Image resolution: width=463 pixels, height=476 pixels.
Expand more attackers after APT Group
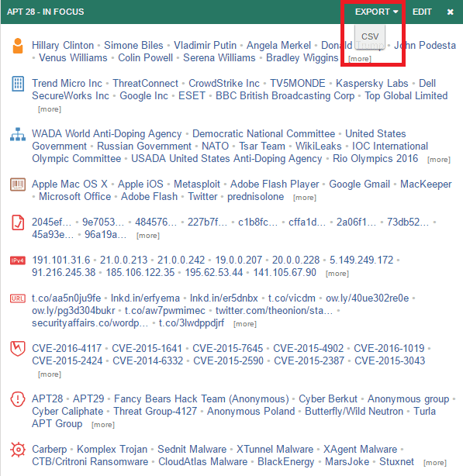(x=103, y=424)
